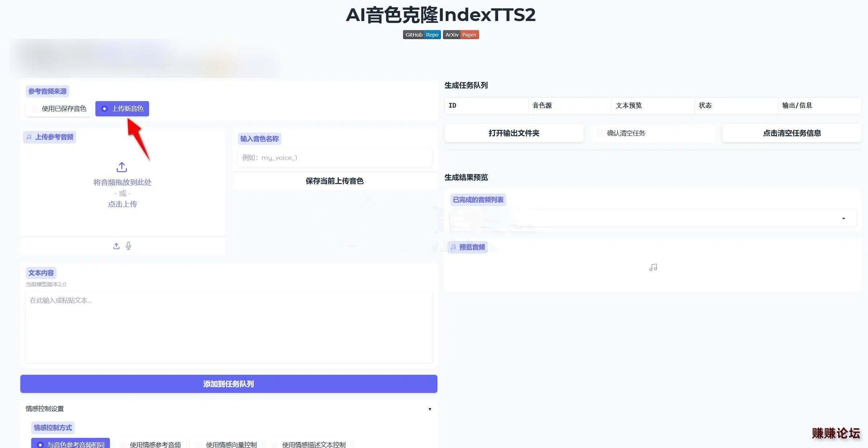Click 点击清空任务信息 button
The height and width of the screenshot is (448, 868).
[791, 133]
